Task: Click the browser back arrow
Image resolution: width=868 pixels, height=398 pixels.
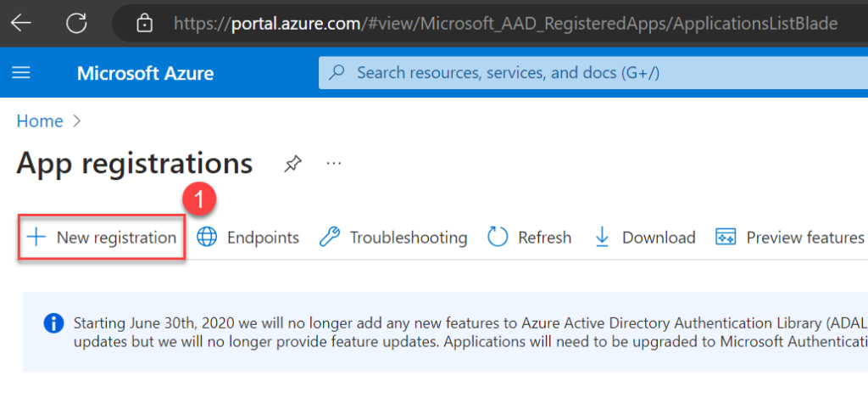Action: (20, 22)
